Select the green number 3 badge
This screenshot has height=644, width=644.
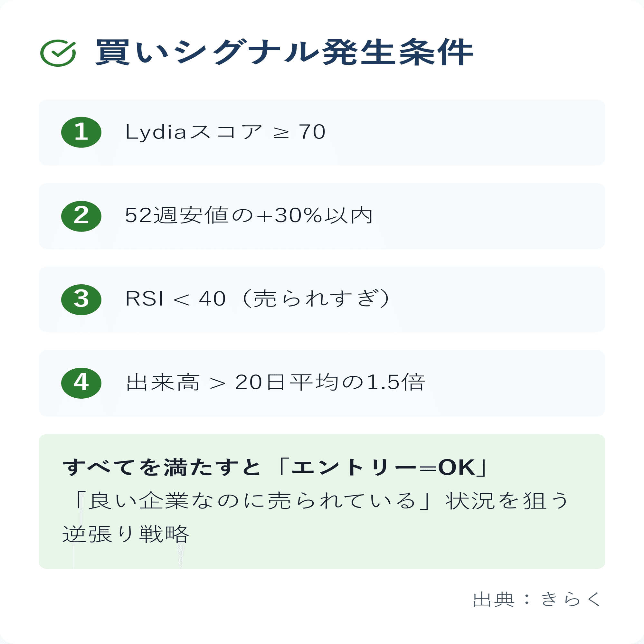(81, 299)
